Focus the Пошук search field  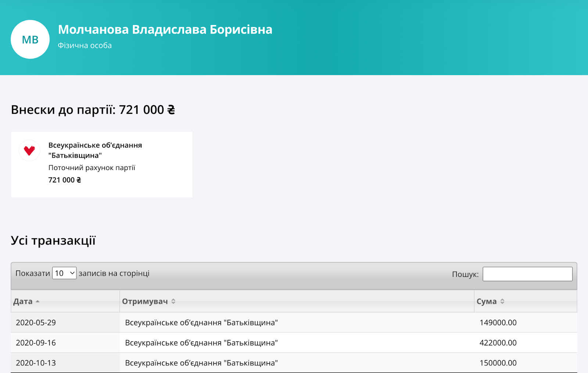(527, 274)
